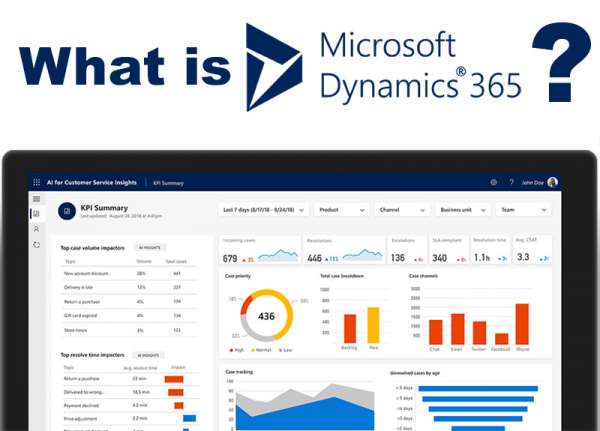Click the Case channels chart title
The image size is (600, 431).
click(x=424, y=276)
